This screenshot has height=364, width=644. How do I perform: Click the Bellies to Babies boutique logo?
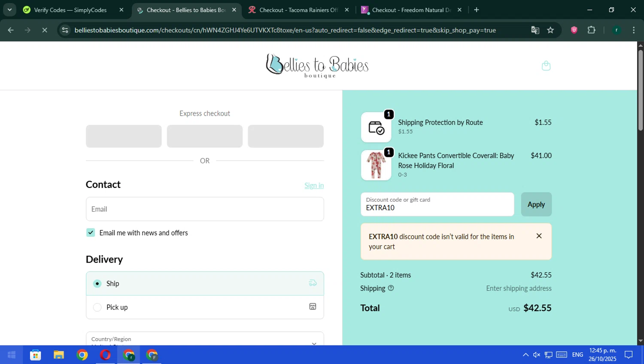click(x=317, y=66)
